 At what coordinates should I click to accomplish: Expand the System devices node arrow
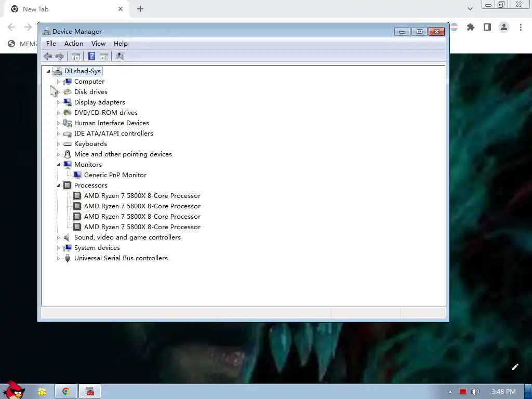click(x=58, y=248)
